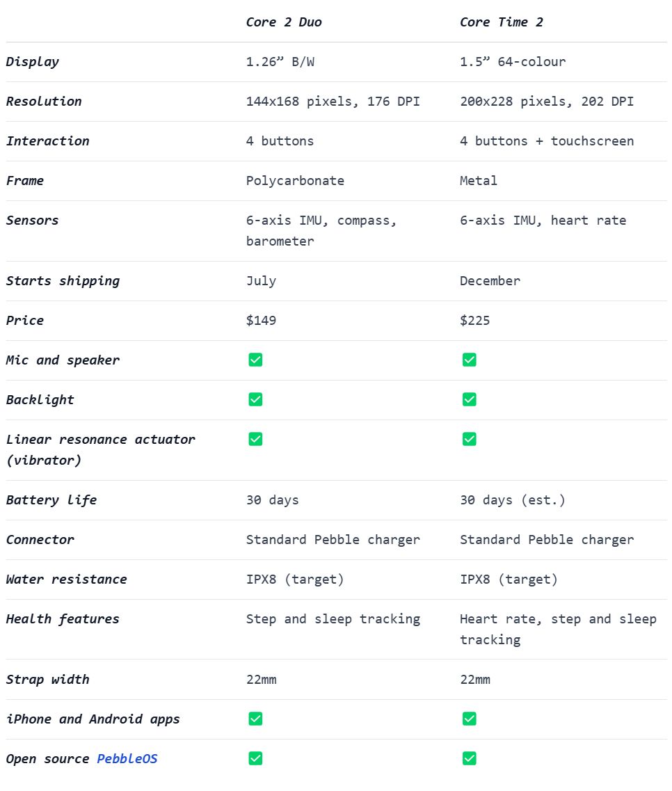This screenshot has width=672, height=791.
Task: Select the "1.5” 64-colour" display text
Action: pos(513,61)
